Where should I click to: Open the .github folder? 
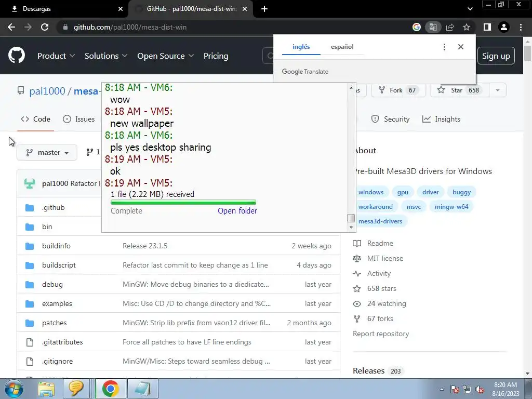(54, 207)
